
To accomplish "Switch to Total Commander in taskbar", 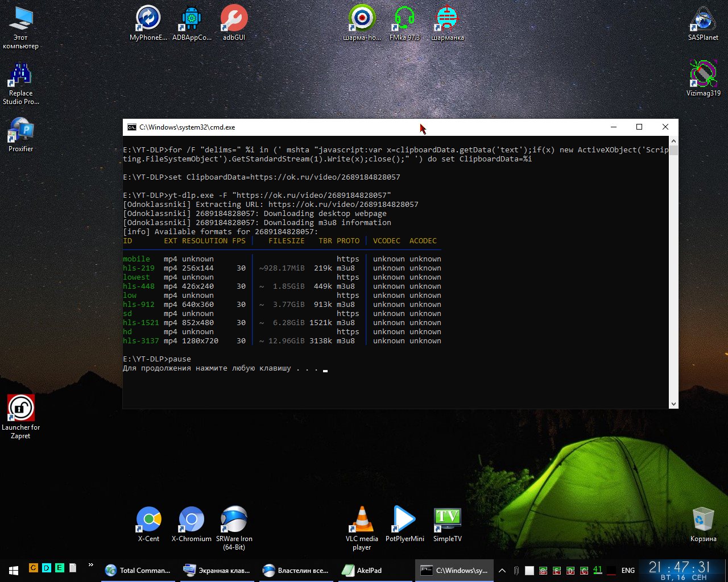I will (x=138, y=570).
